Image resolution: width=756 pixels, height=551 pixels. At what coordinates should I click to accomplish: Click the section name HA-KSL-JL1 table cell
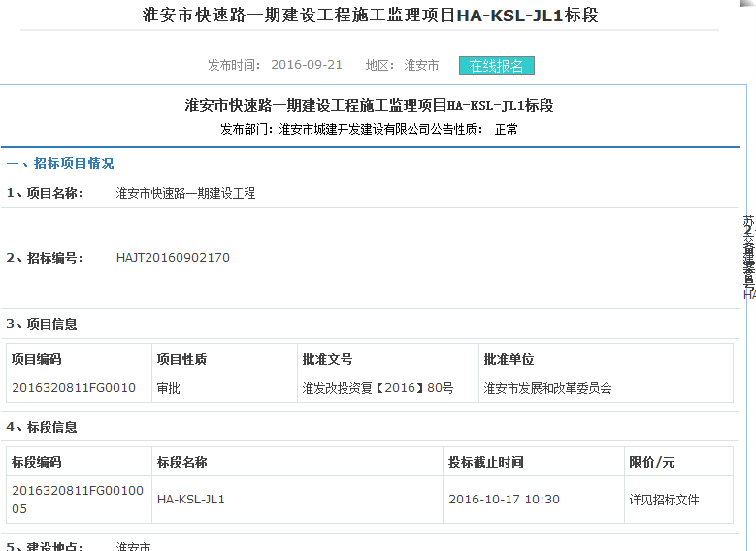point(191,500)
